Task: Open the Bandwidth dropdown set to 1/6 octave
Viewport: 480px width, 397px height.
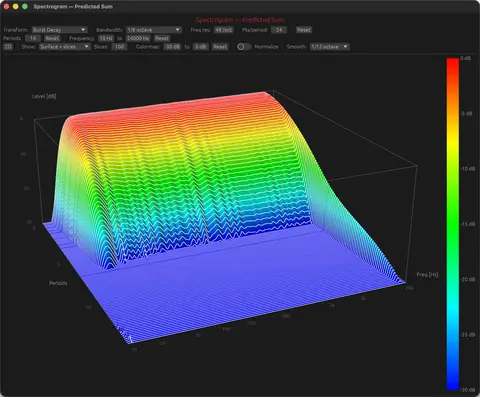Action: point(154,30)
